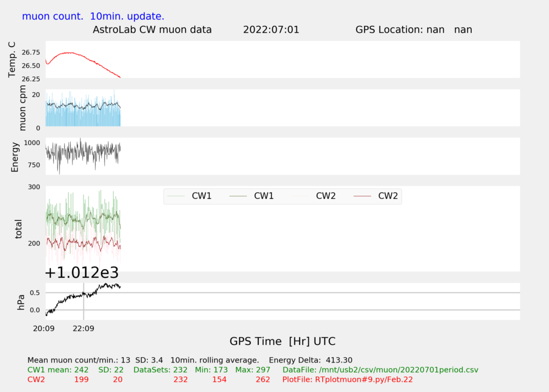The height and width of the screenshot is (392, 549).
Task: Click the 1000 Energy tick label
Action: coord(32,143)
